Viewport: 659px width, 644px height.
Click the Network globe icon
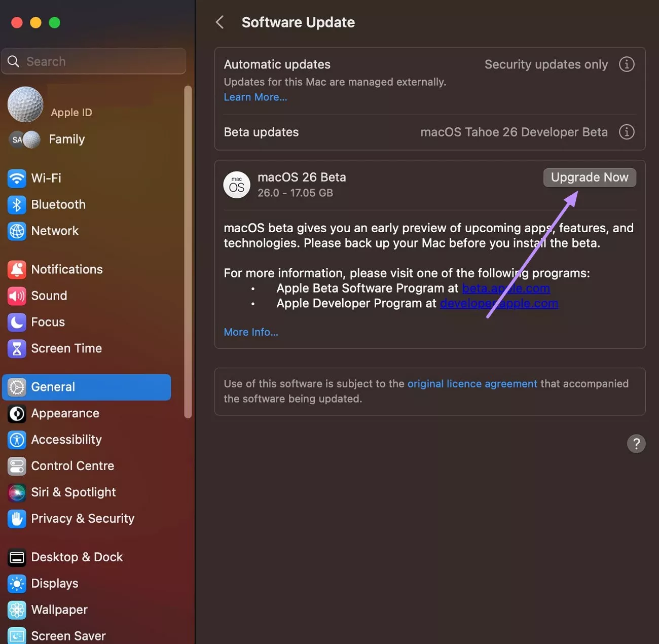point(17,231)
